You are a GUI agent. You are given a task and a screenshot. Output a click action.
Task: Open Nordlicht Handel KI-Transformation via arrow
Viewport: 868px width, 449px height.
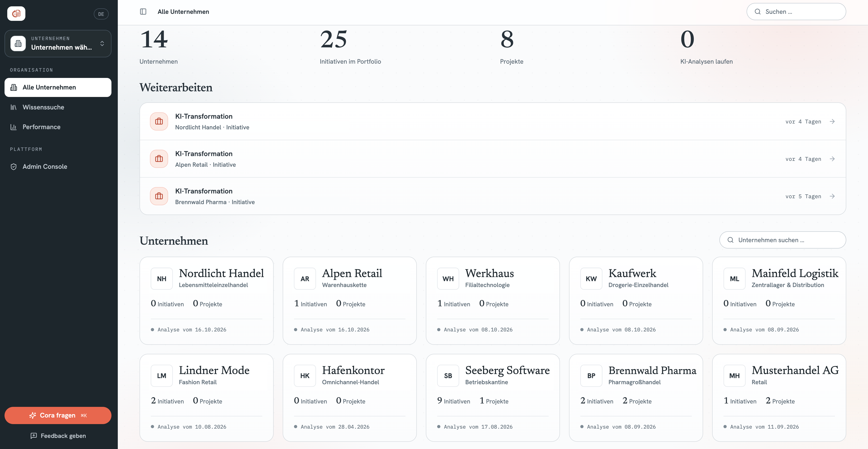point(832,121)
